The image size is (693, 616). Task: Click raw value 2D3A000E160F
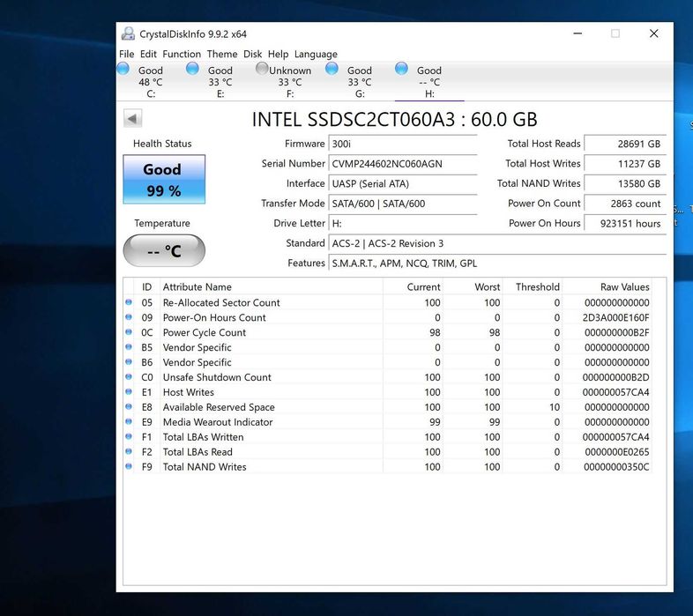615,318
